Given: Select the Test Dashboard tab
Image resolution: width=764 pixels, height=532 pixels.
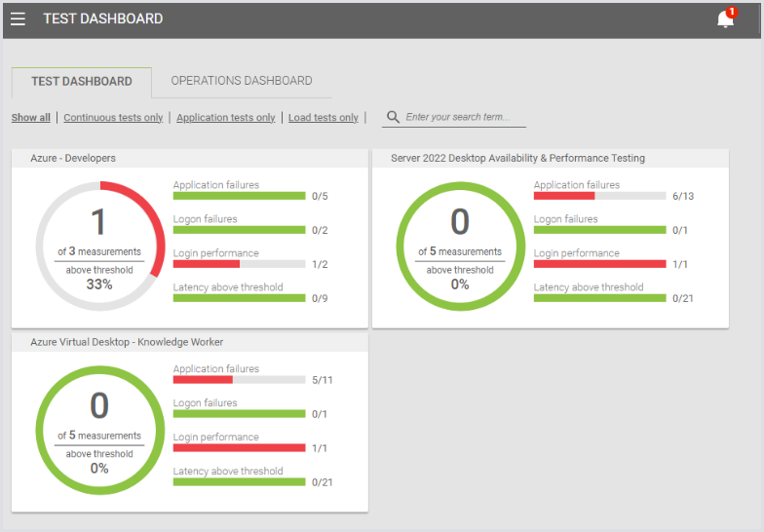Looking at the screenshot, I should (x=82, y=82).
